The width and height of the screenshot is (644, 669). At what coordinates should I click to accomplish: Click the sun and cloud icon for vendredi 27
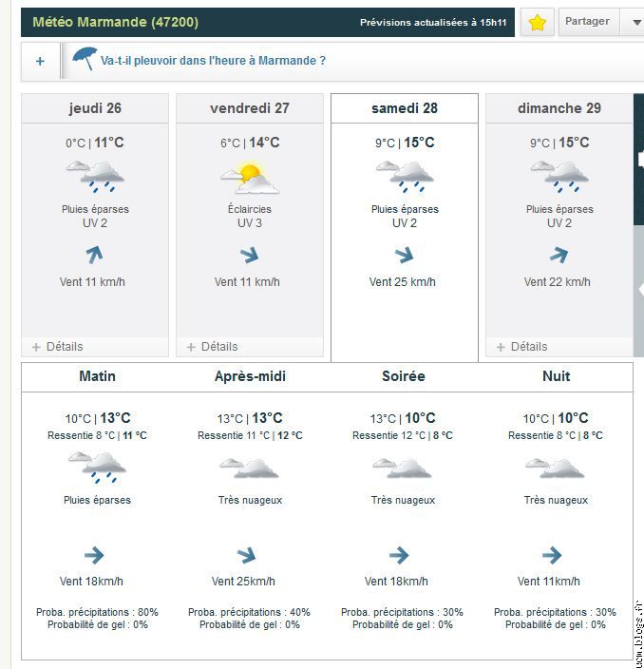click(249, 179)
